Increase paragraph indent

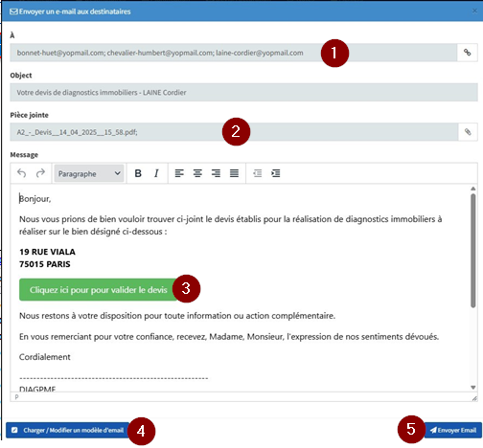click(276, 173)
